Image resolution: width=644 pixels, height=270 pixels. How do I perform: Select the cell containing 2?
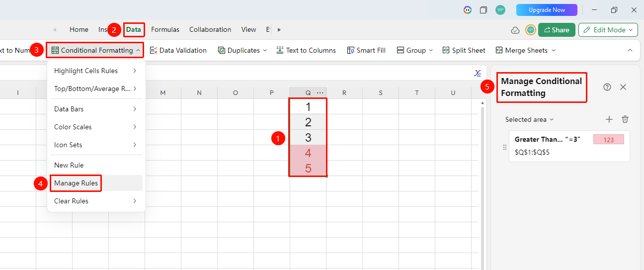308,122
